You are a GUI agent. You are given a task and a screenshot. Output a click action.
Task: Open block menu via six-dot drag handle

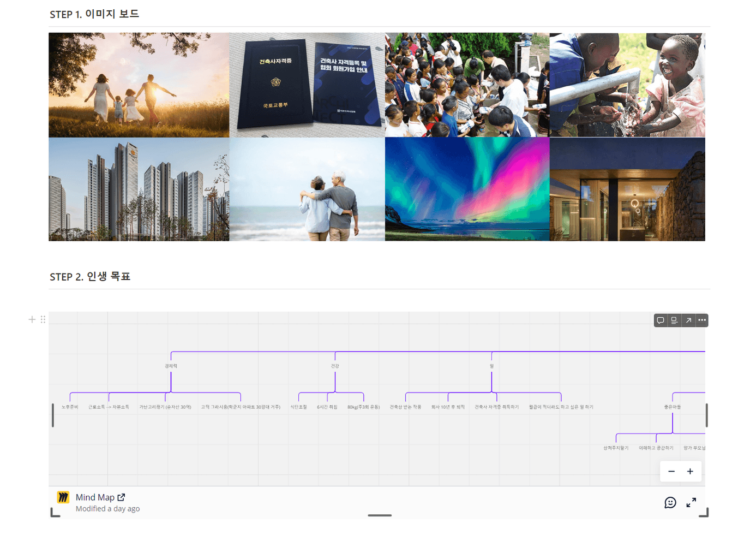[x=43, y=319]
